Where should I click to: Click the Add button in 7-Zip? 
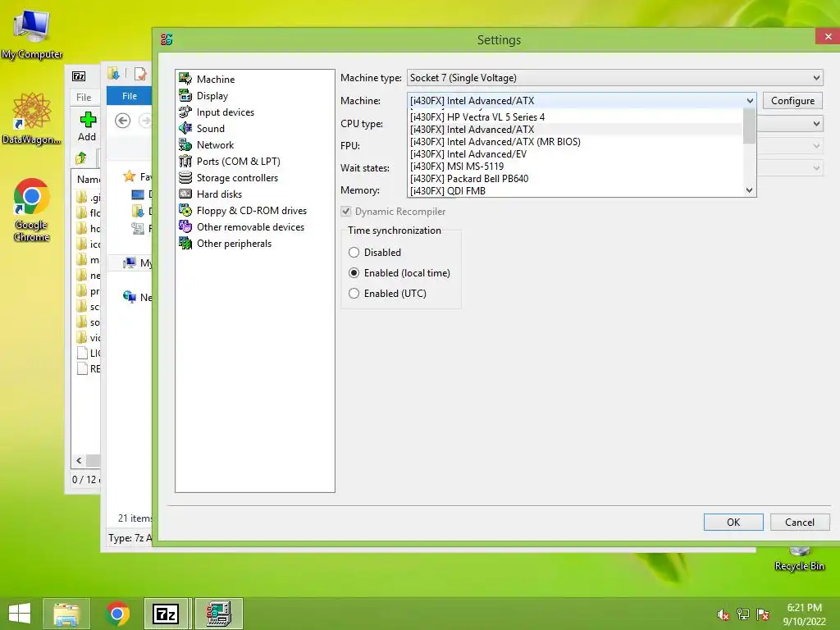(87, 126)
